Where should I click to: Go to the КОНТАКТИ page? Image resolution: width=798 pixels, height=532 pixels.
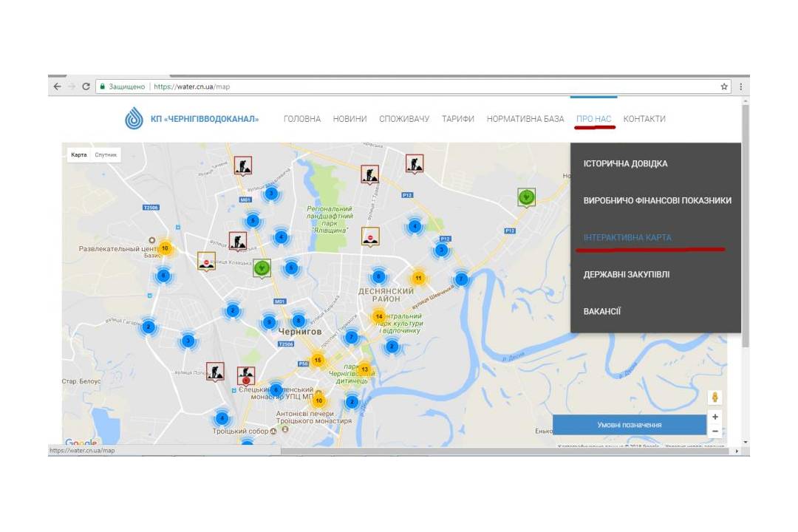coord(644,119)
